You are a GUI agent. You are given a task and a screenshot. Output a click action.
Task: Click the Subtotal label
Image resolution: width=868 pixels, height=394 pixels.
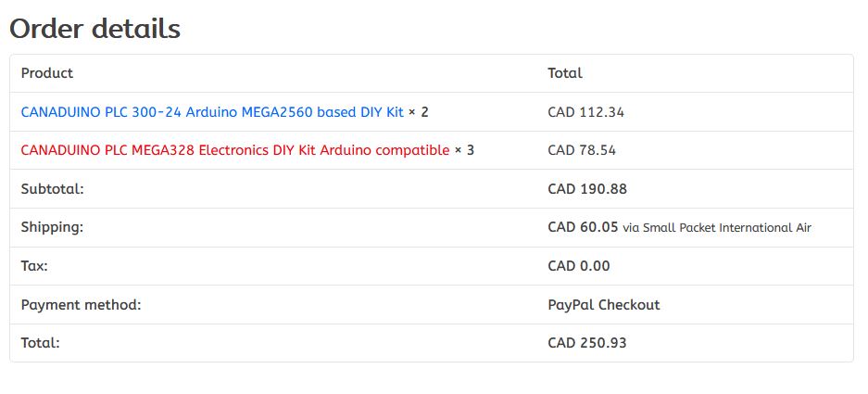[53, 189]
